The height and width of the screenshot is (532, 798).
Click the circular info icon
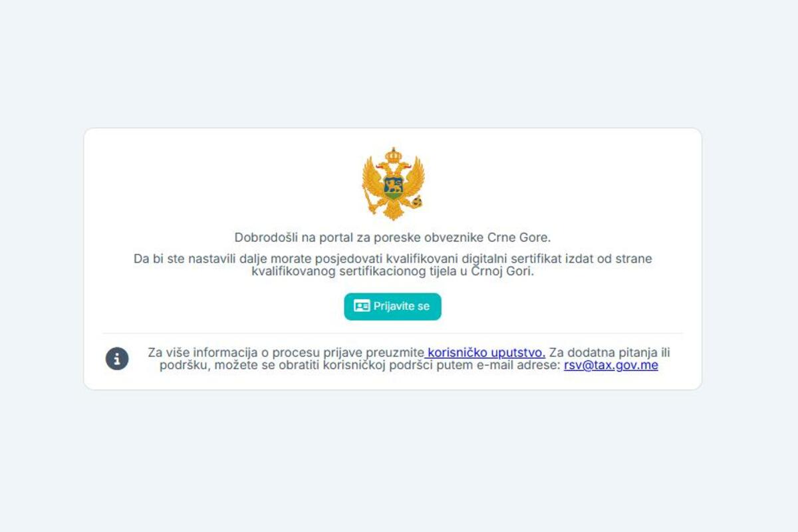117,359
